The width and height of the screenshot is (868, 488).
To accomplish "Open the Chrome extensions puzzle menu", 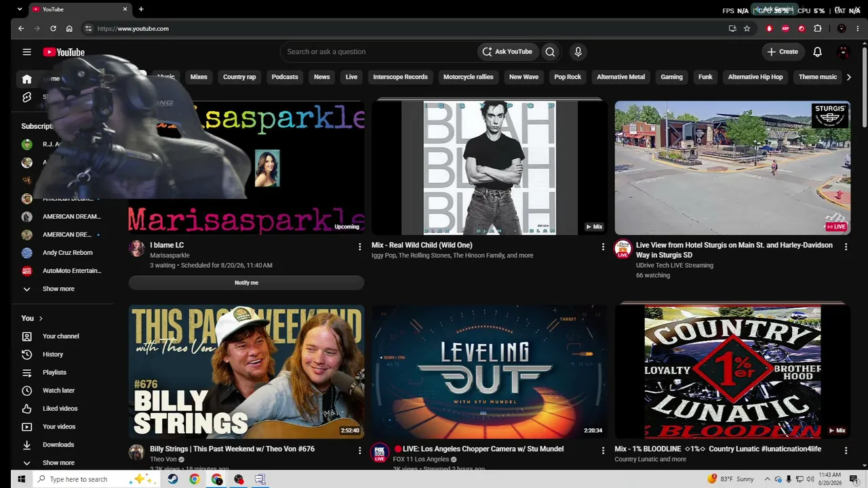I will [x=818, y=28].
